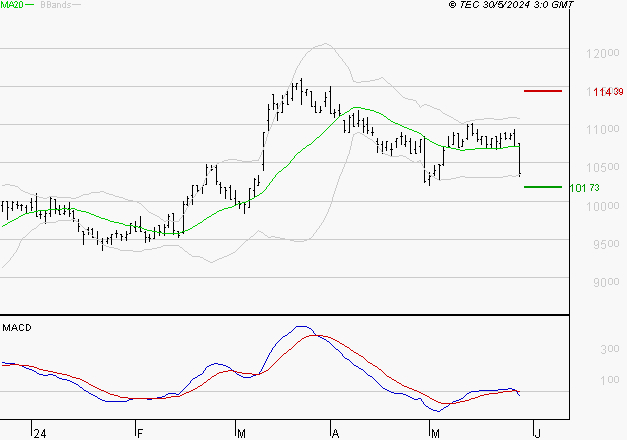This screenshot has height=440, width=627.
Task: Click the F month marker on time axis
Action: pyautogui.click(x=140, y=434)
